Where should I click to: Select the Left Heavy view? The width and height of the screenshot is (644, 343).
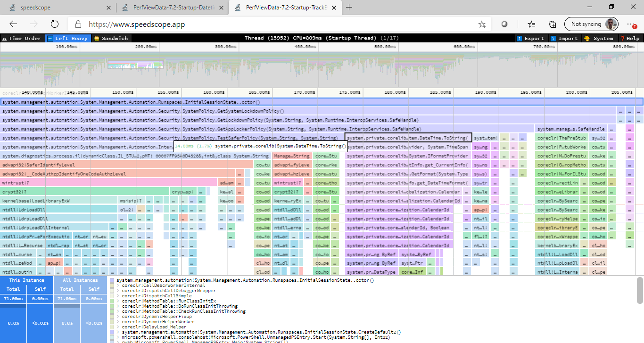[x=68, y=38]
